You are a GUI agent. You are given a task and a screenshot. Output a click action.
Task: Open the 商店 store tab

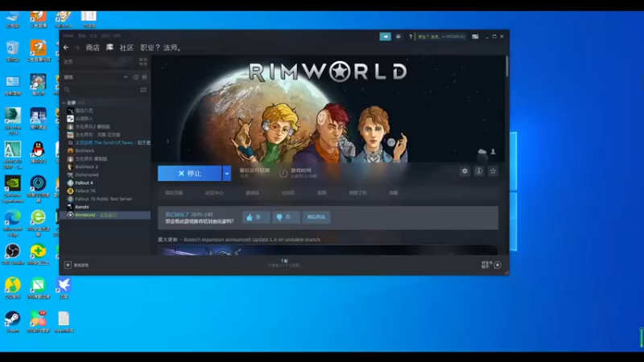click(93, 47)
